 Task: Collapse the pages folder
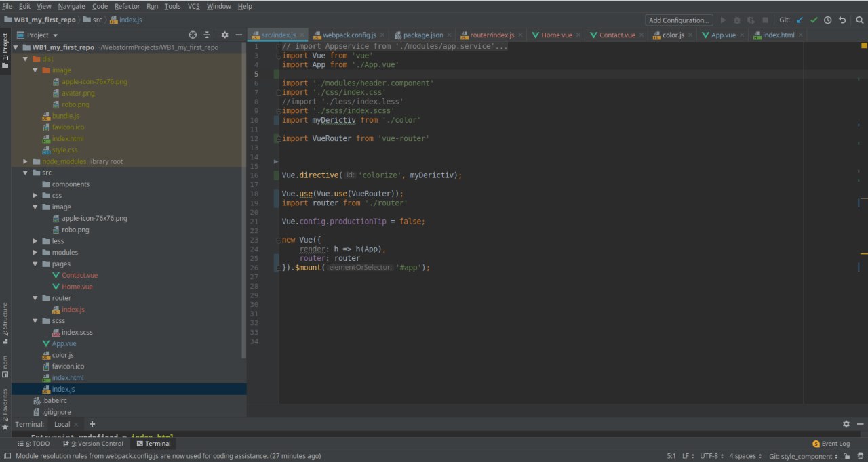pyautogui.click(x=35, y=264)
